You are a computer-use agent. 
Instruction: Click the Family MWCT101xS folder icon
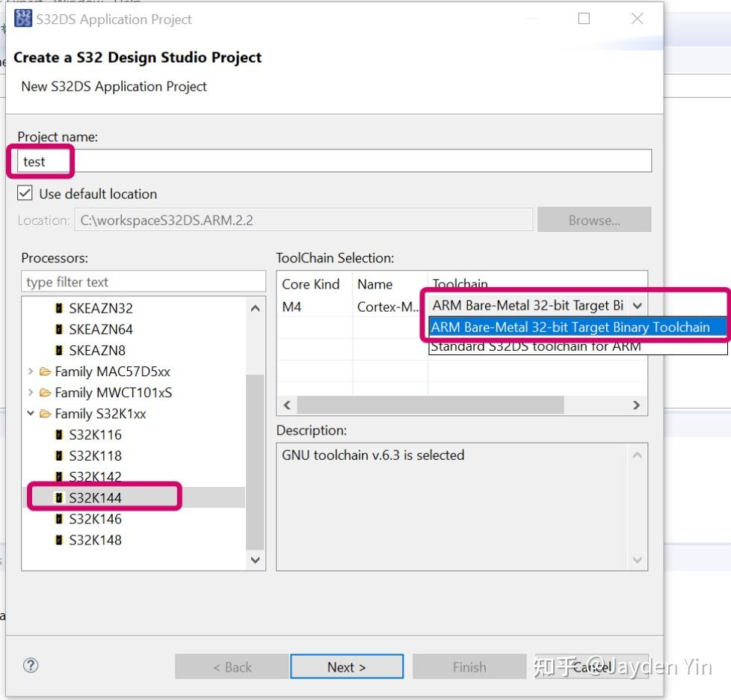coord(46,393)
